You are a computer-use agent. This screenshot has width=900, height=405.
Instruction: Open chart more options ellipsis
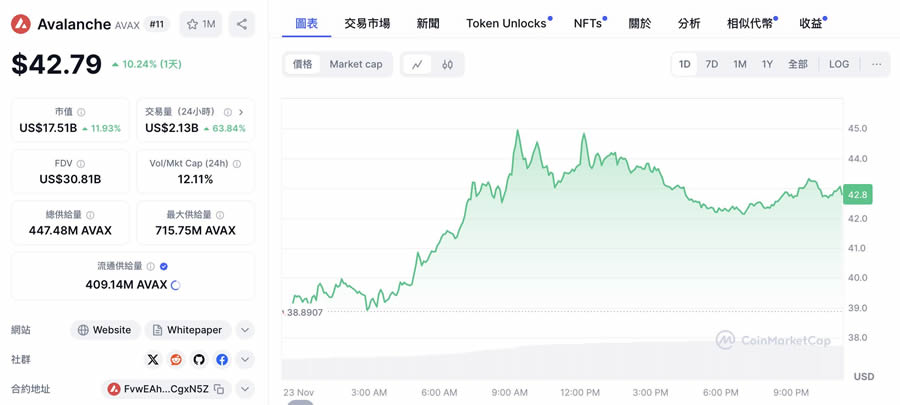(x=876, y=64)
